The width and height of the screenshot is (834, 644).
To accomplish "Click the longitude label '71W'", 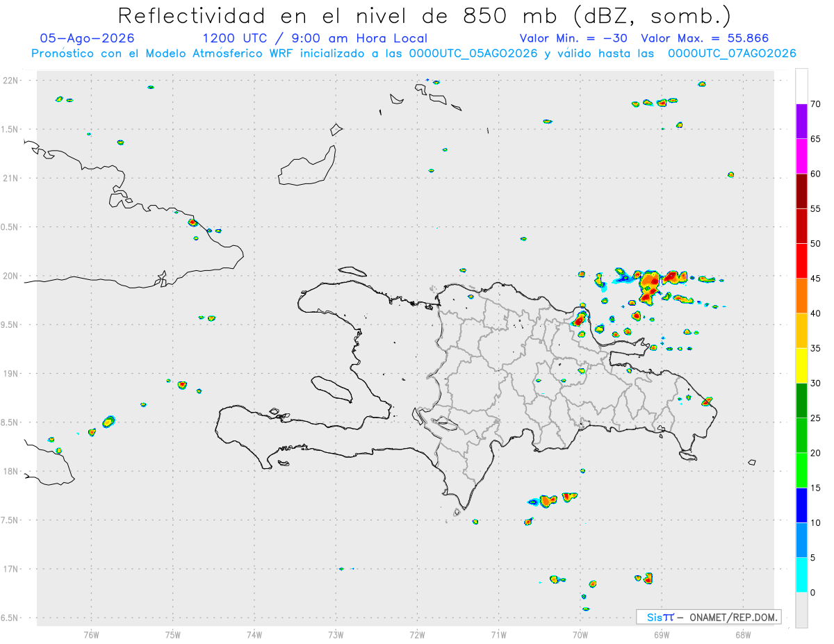I will pos(498,634).
